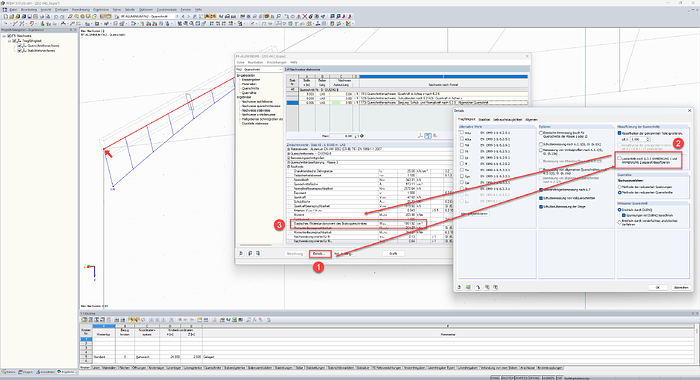700x380 pixels.
Task: Open Einstellungen menu in RF-ALUMINIUM window
Action: (x=276, y=63)
